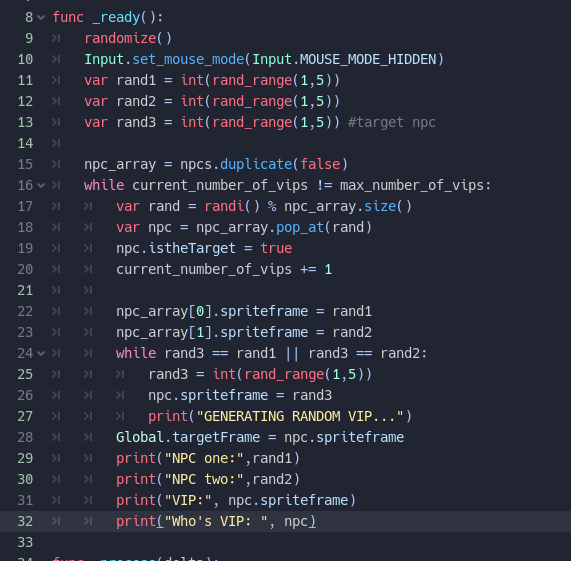Click line number 15 in the gutter

click(25, 164)
